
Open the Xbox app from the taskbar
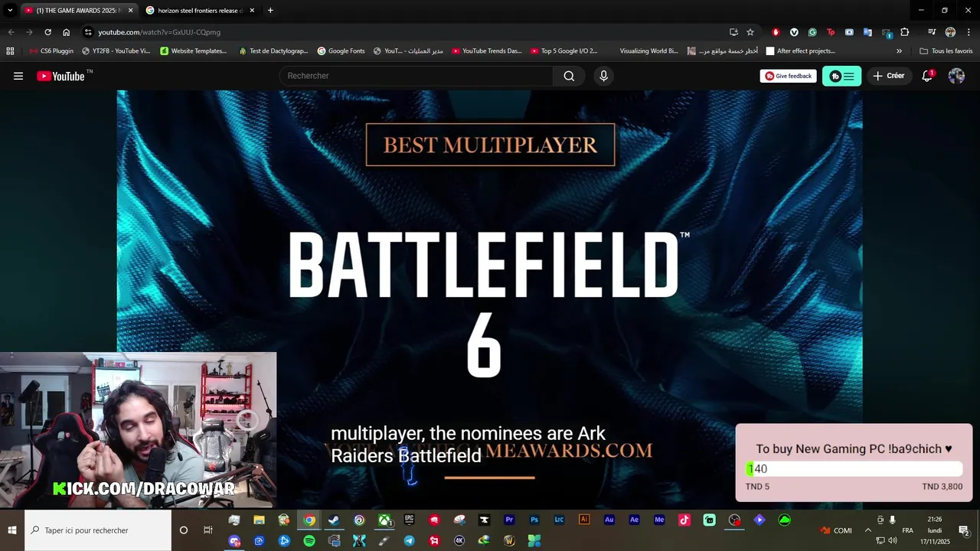pyautogui.click(x=384, y=520)
